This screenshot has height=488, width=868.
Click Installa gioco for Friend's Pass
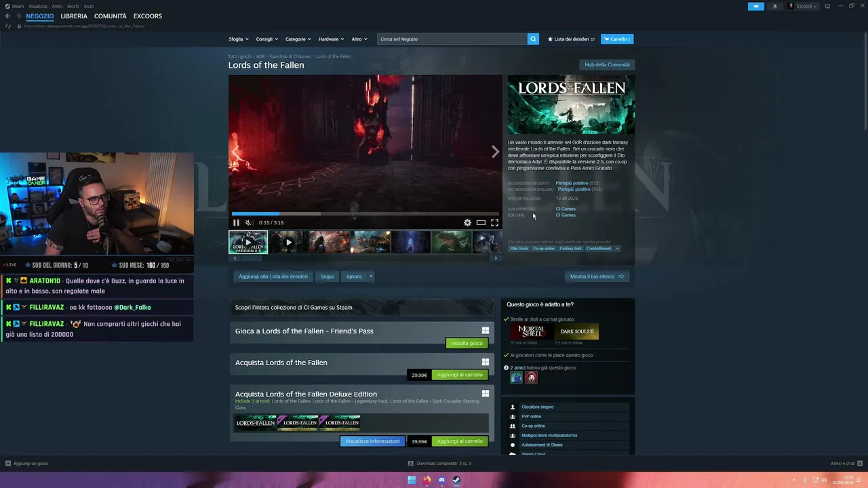[467, 343]
